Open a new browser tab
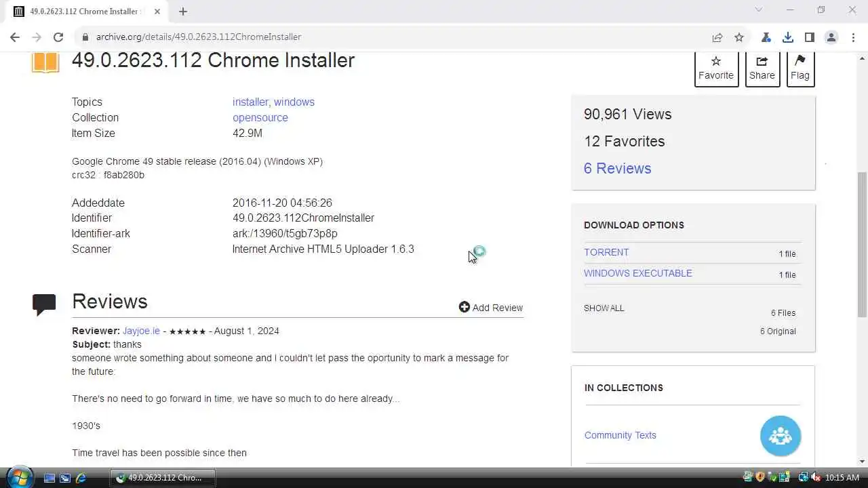 point(183,12)
